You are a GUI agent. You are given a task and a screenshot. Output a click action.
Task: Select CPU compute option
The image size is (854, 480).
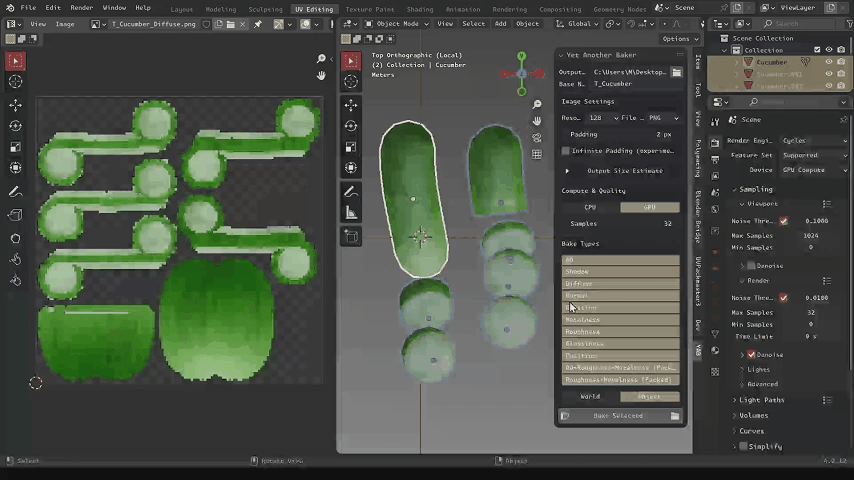pos(590,207)
